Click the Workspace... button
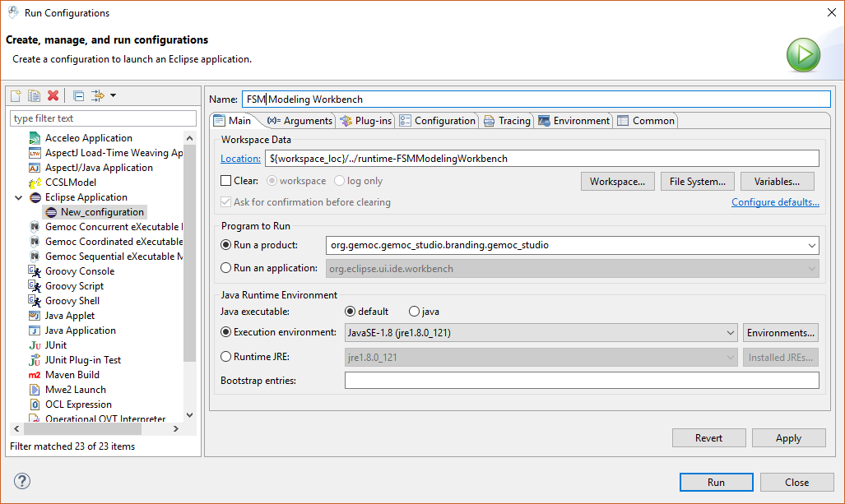 [618, 182]
